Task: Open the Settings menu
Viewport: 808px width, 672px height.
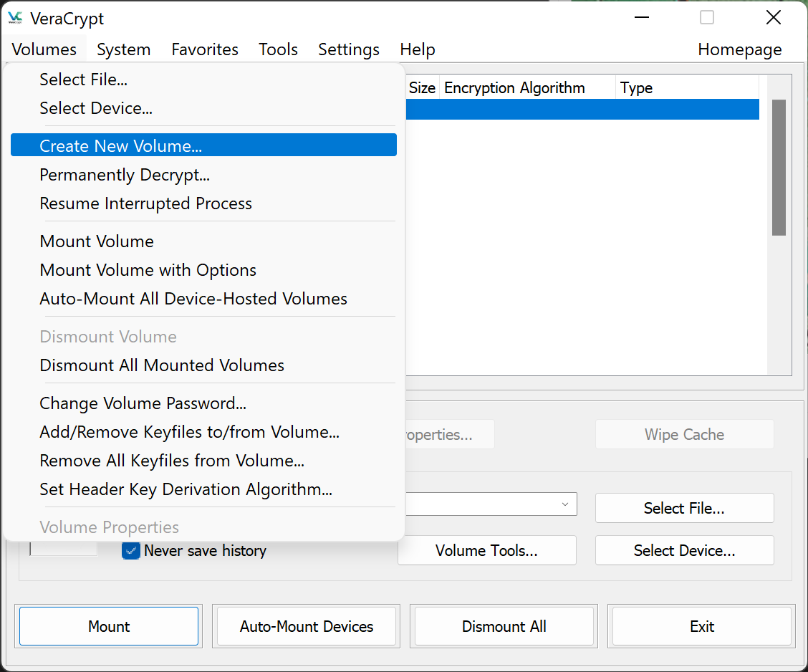Action: 349,49
